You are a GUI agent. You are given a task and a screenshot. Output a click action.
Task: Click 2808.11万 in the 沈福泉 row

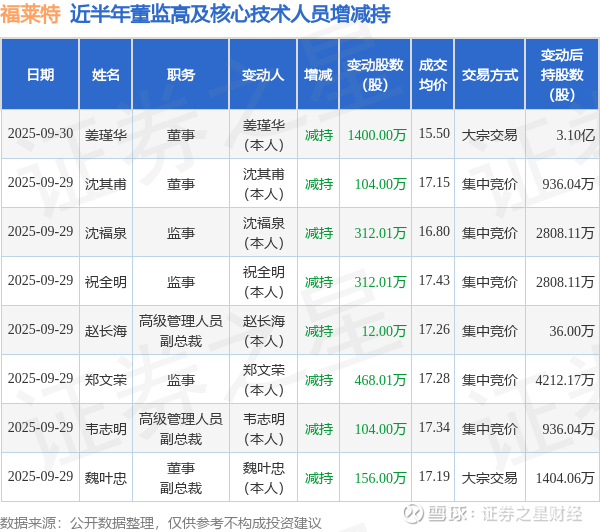[x=565, y=233]
